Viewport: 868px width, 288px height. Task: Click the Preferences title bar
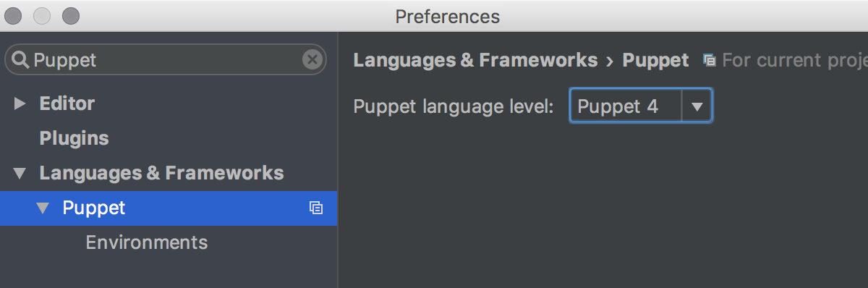447,16
